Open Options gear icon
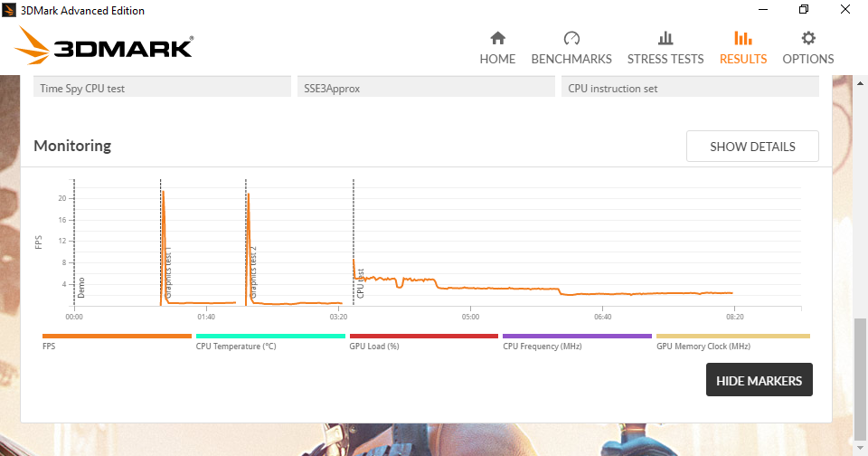 (808, 38)
